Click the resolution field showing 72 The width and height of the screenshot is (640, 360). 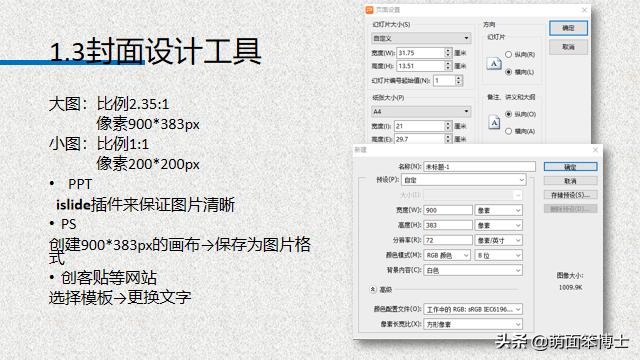448,240
